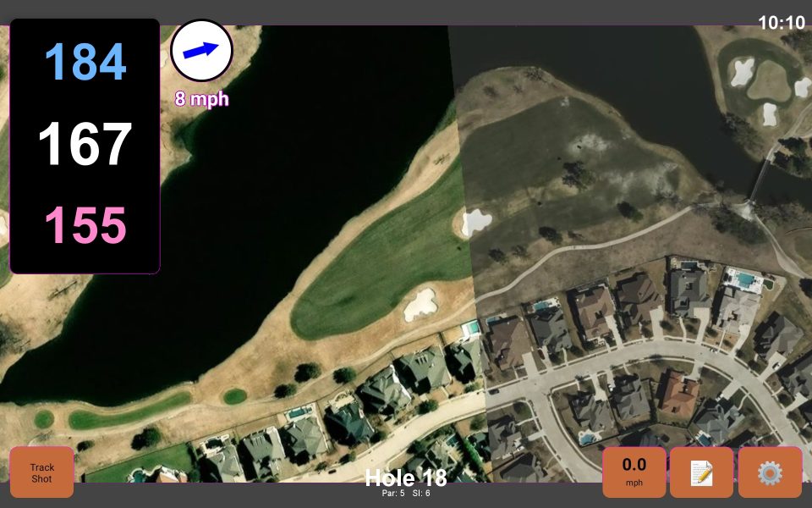The width and height of the screenshot is (812, 508).
Task: Tap the Track Shot button
Action: (42, 472)
